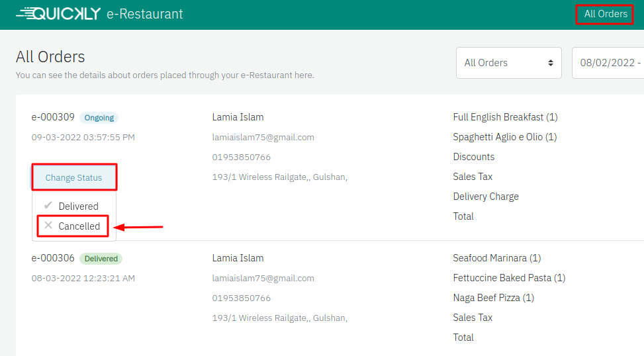Click the checkmark icon beside Delivered
Screen dimensions: 644x356
tap(48, 206)
